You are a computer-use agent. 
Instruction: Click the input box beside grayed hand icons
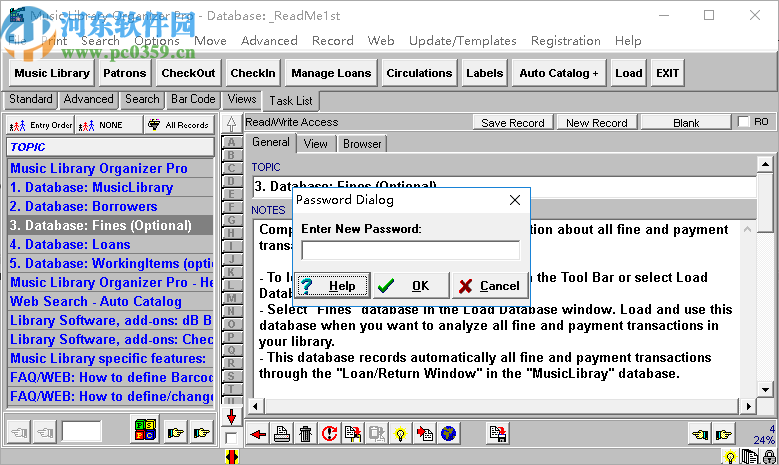pos(81,431)
